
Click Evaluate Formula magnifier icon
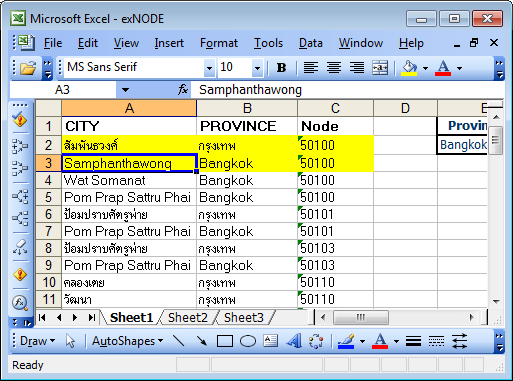click(20, 303)
